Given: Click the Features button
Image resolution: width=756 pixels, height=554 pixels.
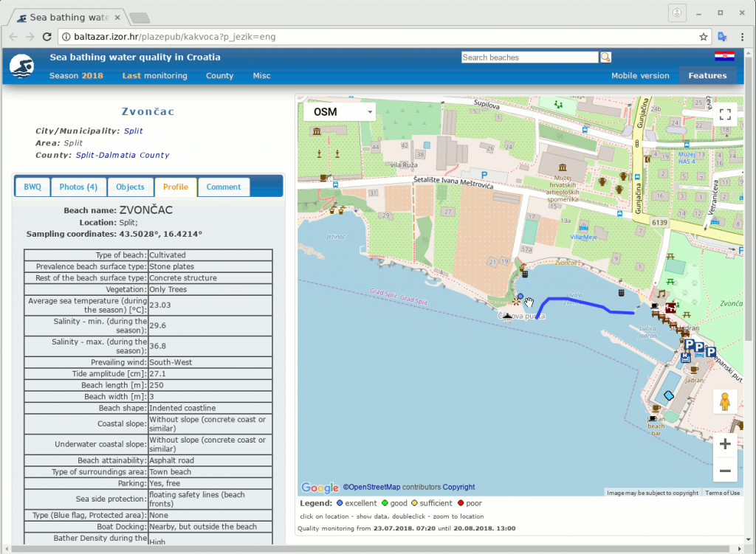Looking at the screenshot, I should (x=707, y=76).
